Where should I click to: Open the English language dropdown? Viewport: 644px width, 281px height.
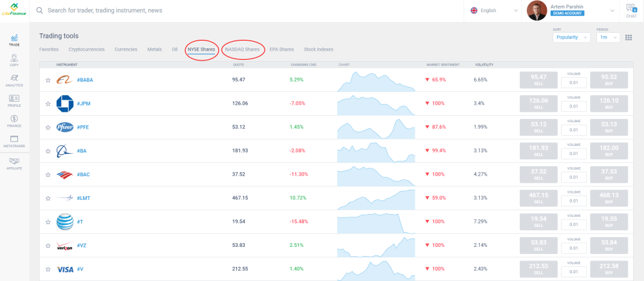click(x=495, y=11)
